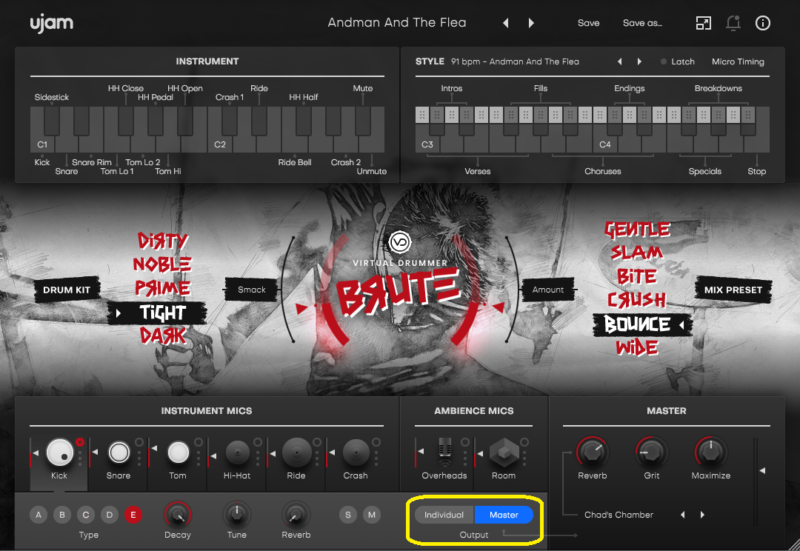Click the Grit knob

651,452
